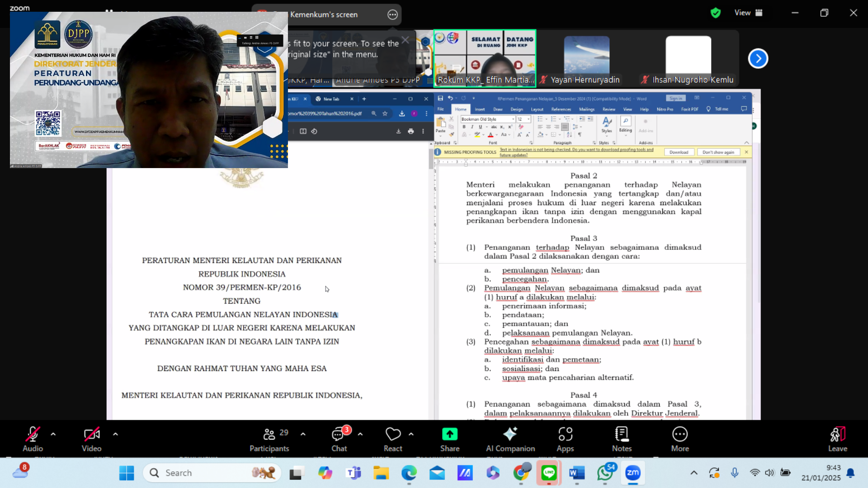Click Leave meeting button

838,439
